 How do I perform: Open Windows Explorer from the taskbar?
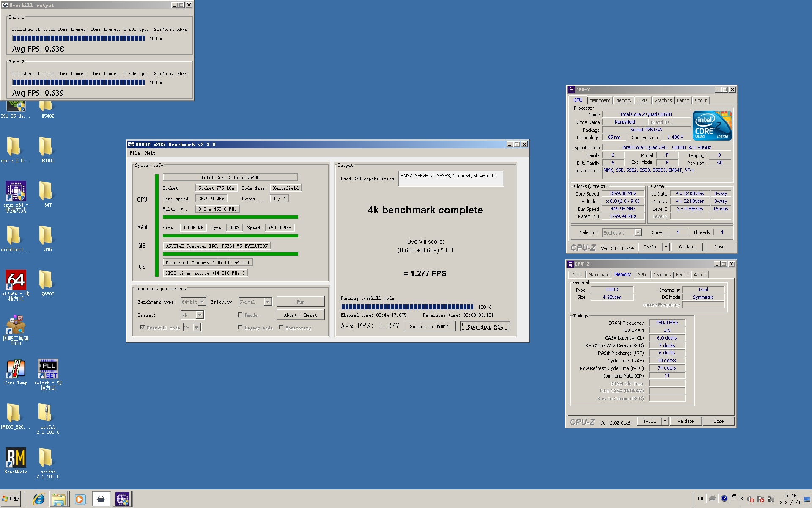(x=59, y=499)
